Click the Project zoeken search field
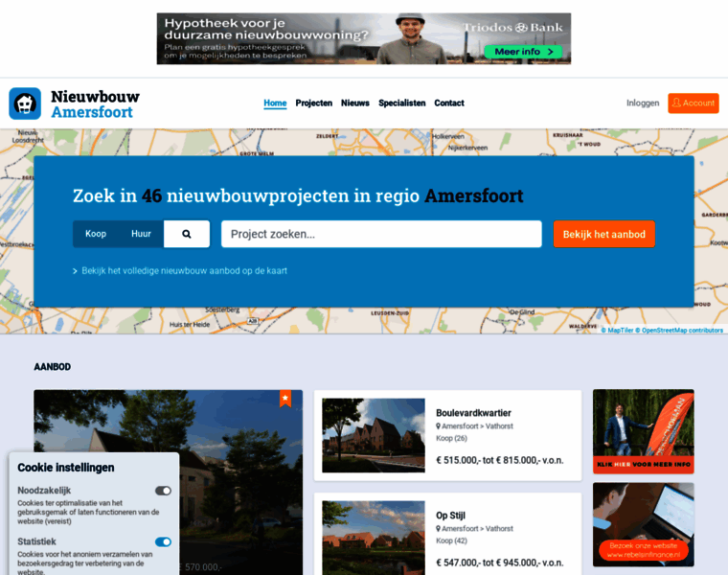The image size is (728, 575). click(x=381, y=234)
